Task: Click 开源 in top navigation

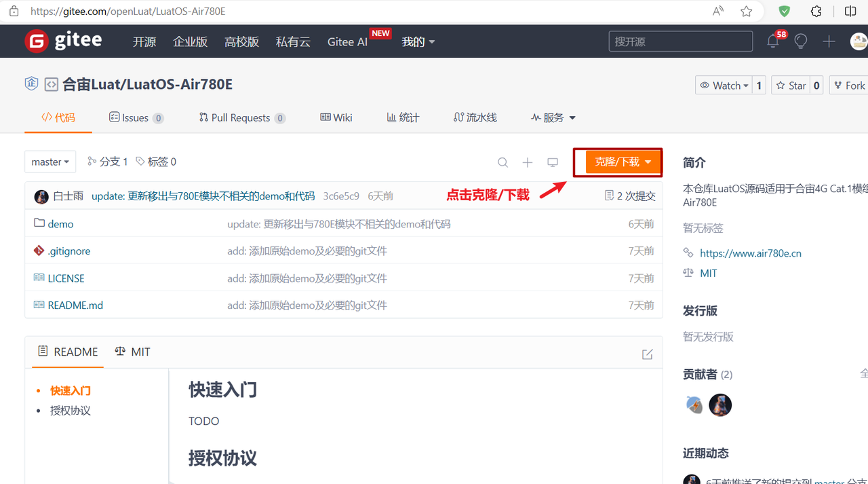Action: point(144,41)
